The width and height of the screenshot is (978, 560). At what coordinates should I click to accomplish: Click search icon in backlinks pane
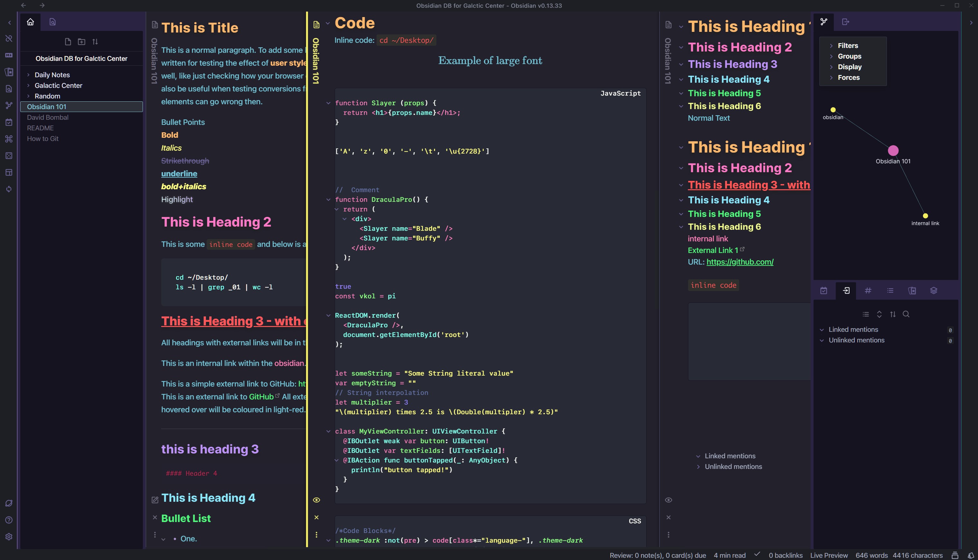click(906, 314)
